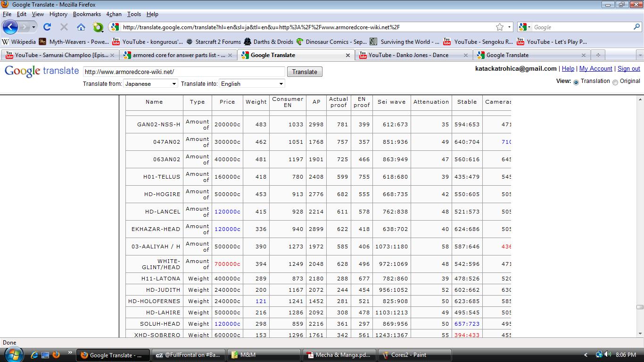Click the page's vertical scrollbar thumb
The image size is (644, 362).
(640, 307)
